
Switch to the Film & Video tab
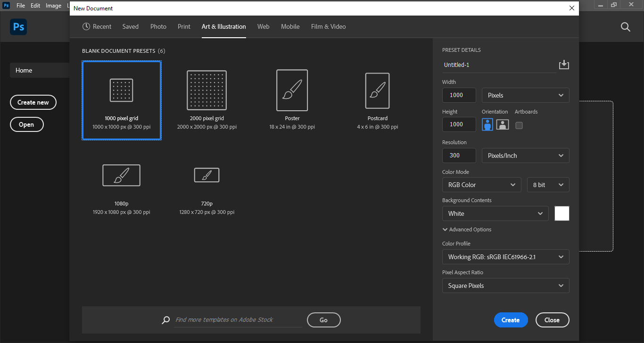coord(328,26)
